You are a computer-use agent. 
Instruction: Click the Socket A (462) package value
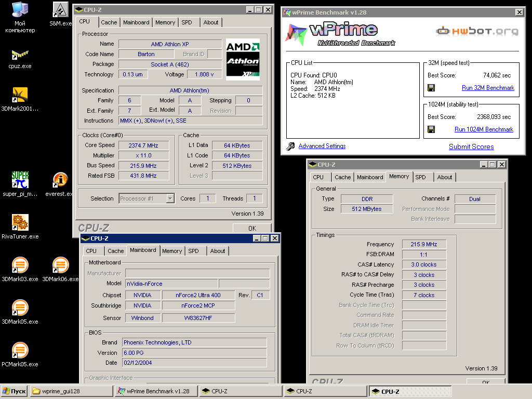pyautogui.click(x=170, y=64)
